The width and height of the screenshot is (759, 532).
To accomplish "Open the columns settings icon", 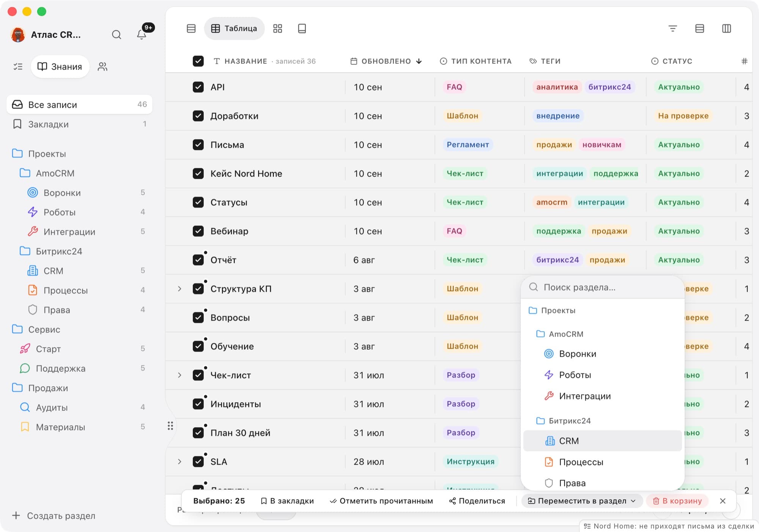I will click(726, 28).
